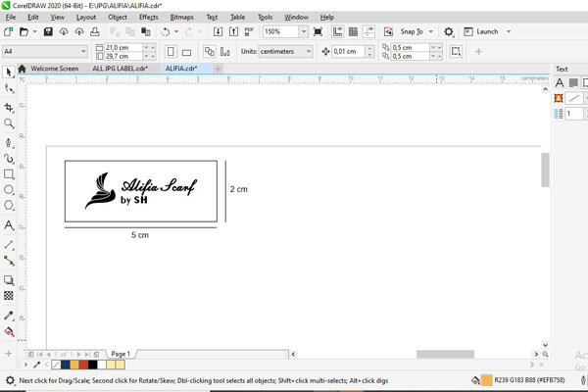Switch to Welcome Screen tab

pos(55,69)
